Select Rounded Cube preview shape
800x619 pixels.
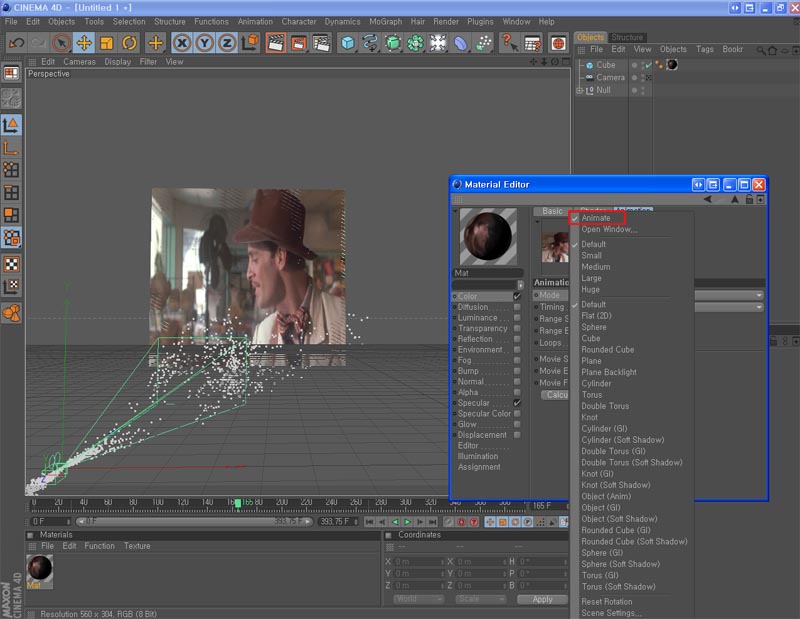point(608,350)
